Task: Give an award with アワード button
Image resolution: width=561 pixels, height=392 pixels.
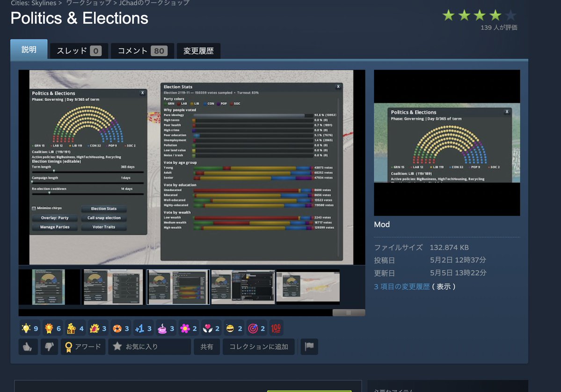Action: coord(83,347)
